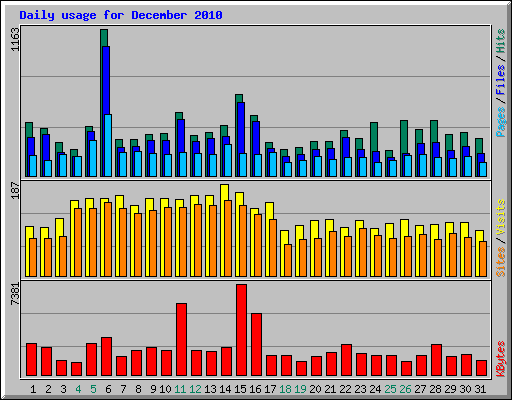Click day 11 weekend label
Screen dimensions: 512x400
tap(180, 389)
